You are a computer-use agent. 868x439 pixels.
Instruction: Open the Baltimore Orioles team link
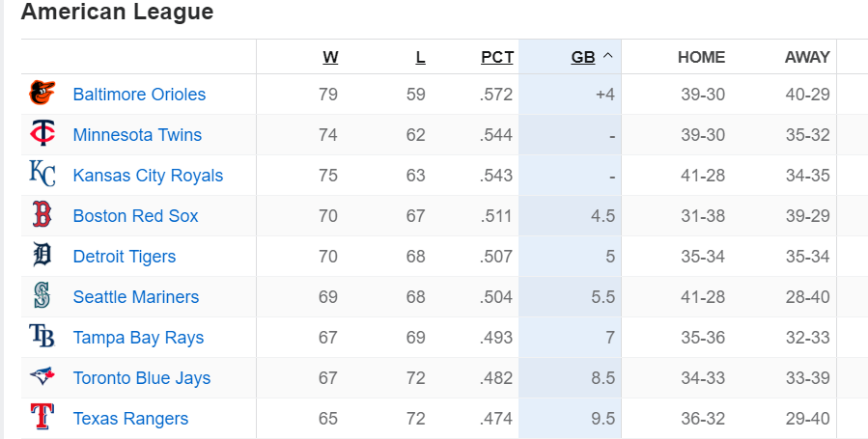[x=139, y=95]
